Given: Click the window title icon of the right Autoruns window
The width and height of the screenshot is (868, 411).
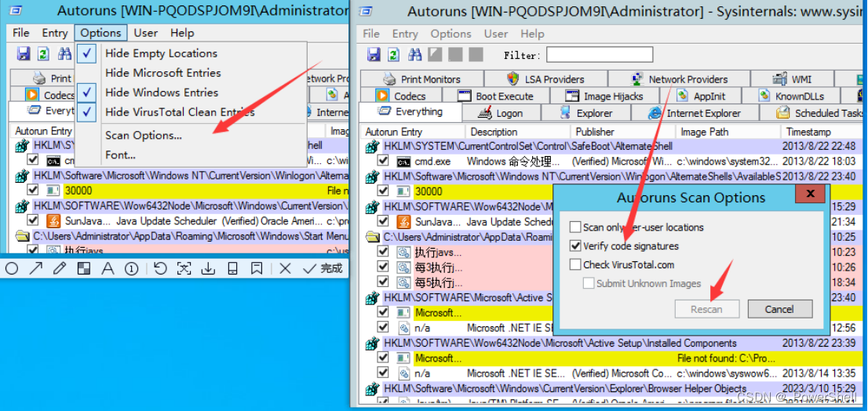Looking at the screenshot, I should 365,11.
